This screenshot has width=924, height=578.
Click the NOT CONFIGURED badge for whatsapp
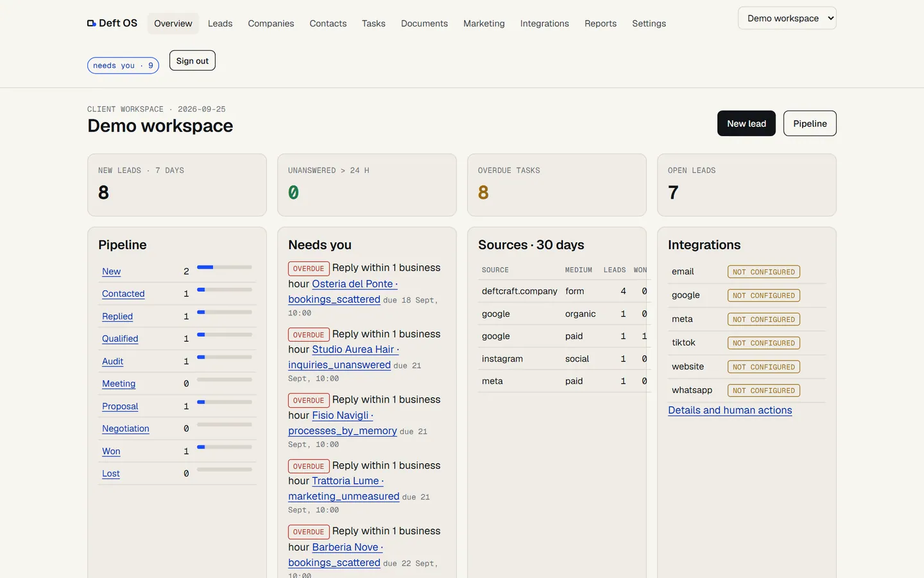tap(764, 390)
